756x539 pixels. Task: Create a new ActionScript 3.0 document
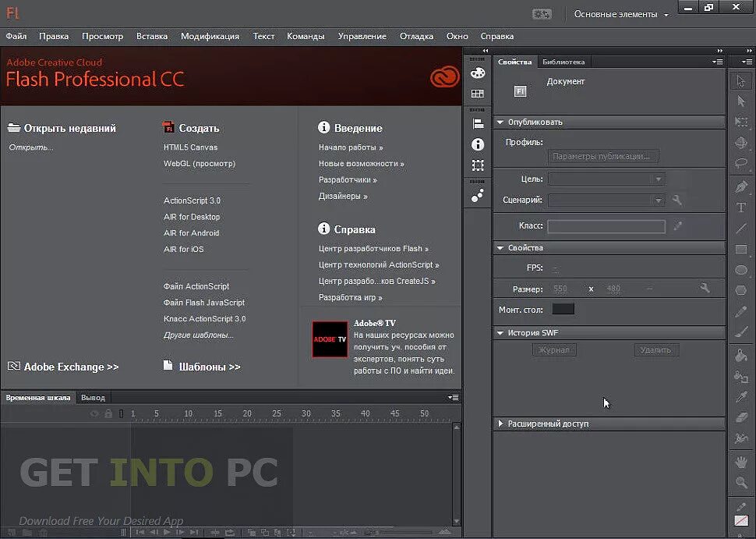point(192,200)
